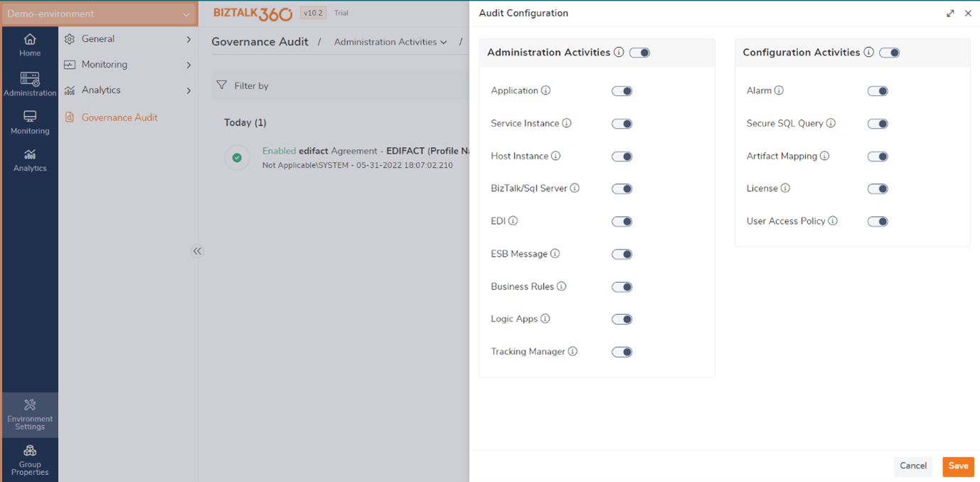Viewport: 980px width, 482px height.
Task: Open the Demo-environment selector
Action: coord(99,13)
